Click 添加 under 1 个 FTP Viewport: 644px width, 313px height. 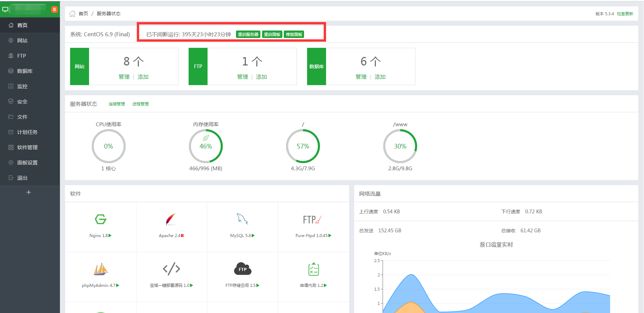tap(261, 77)
